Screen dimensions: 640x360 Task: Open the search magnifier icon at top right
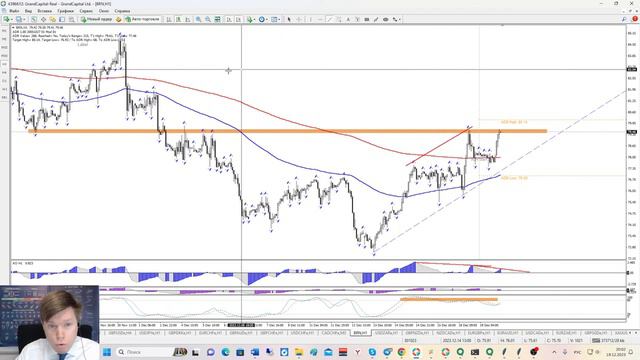(624, 19)
